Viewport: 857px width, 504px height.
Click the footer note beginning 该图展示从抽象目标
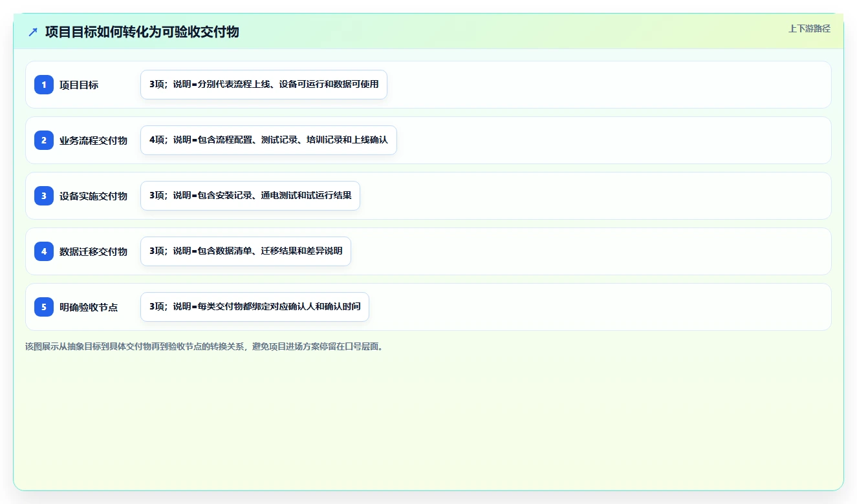click(204, 346)
